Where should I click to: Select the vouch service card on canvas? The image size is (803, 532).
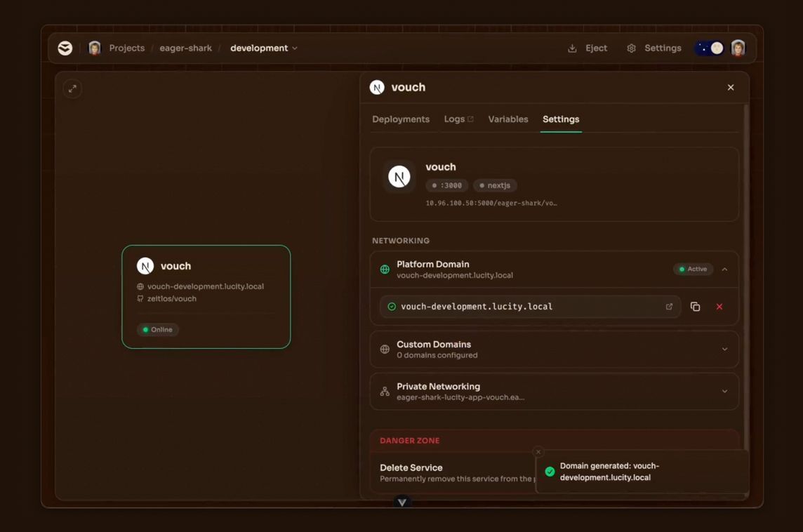point(206,297)
